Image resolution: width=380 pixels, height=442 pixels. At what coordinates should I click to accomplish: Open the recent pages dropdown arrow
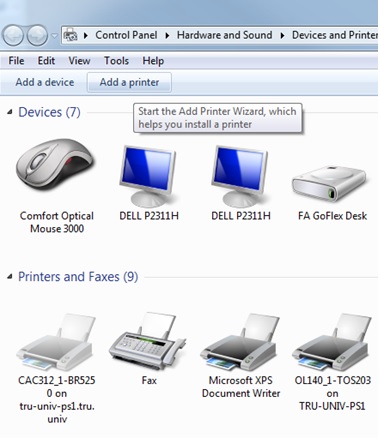click(54, 35)
